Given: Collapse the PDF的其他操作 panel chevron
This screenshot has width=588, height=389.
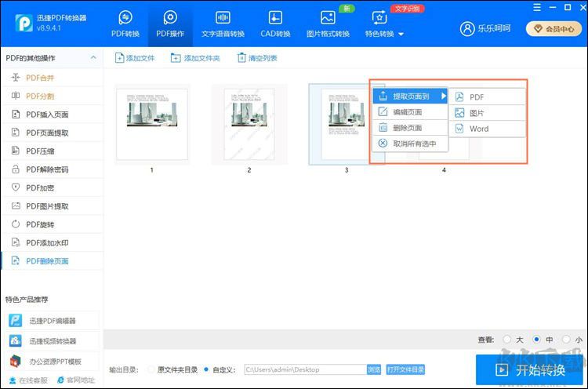Looking at the screenshot, I should pos(93,58).
